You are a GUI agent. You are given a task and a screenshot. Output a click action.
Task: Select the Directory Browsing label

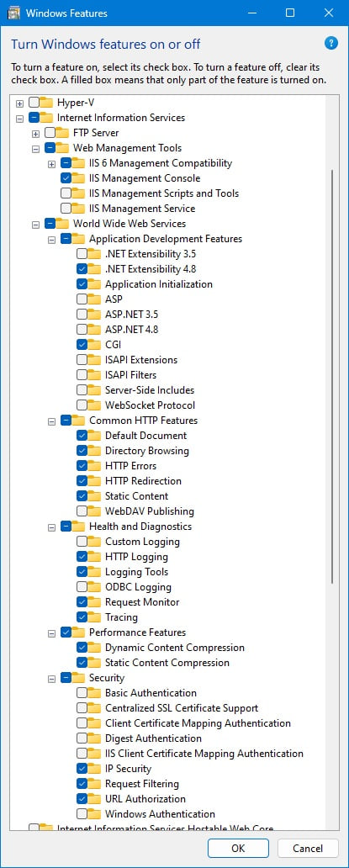(x=147, y=451)
